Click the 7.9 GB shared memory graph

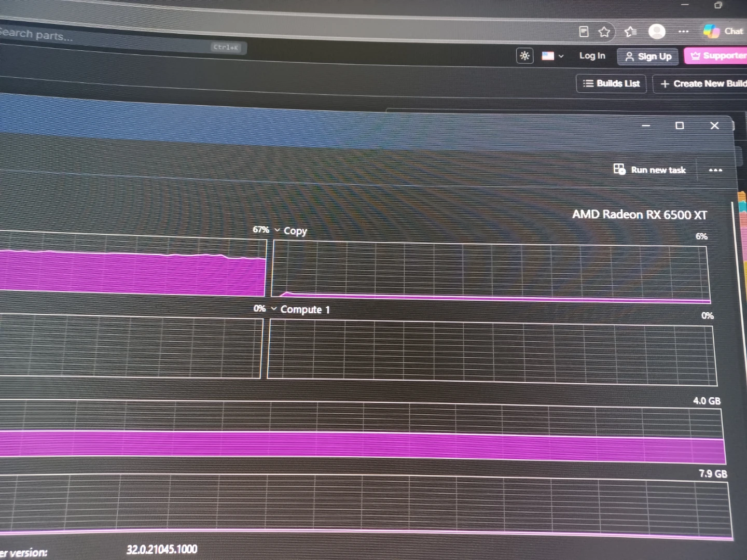pos(366,507)
